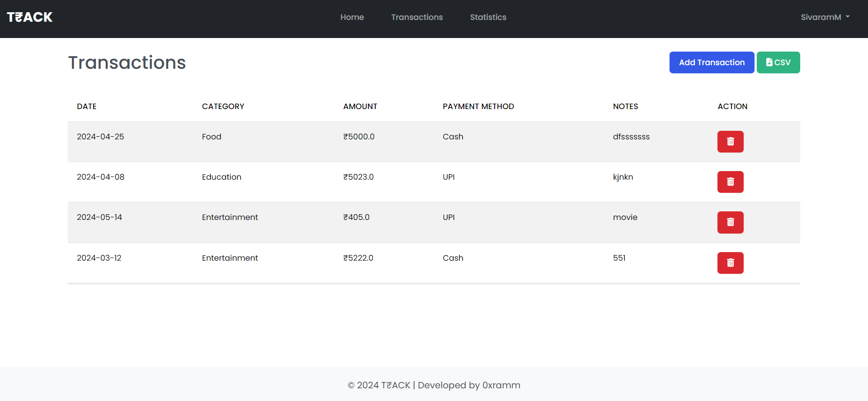Delete the movie transaction dated 2024-05-14

pos(730,222)
